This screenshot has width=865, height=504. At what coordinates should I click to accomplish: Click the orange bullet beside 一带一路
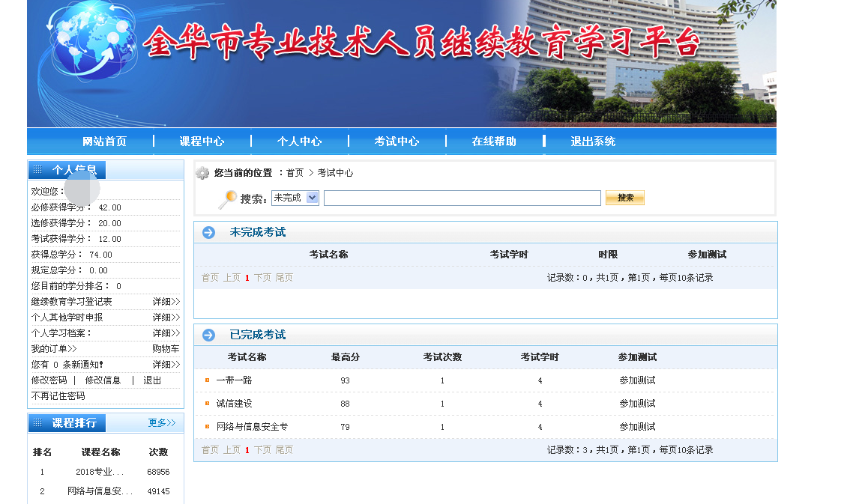208,380
